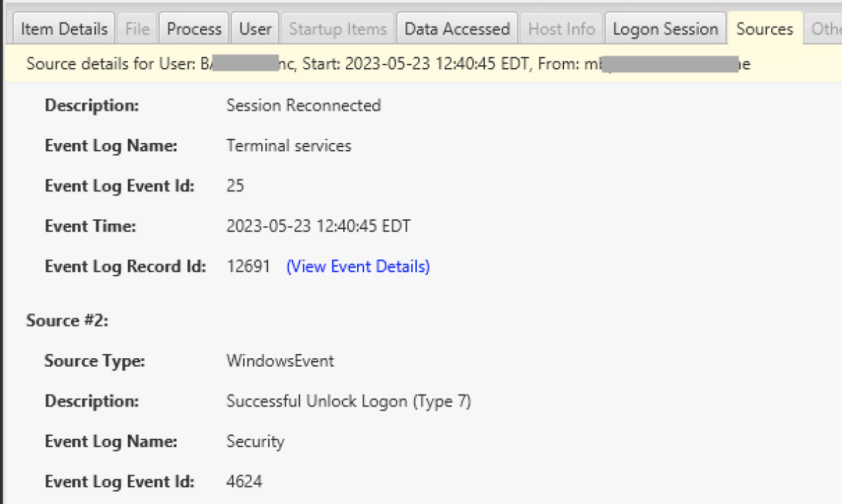Open the Other tab

pos(825,28)
